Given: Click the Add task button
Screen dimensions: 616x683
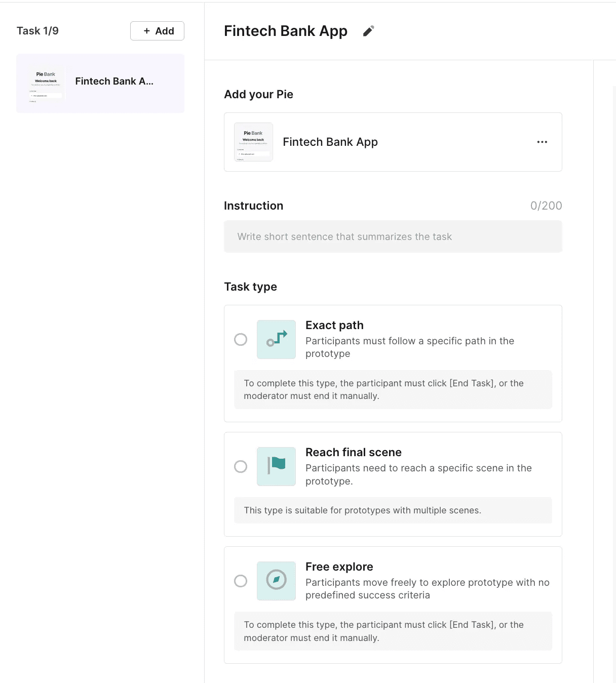Looking at the screenshot, I should click(x=157, y=31).
